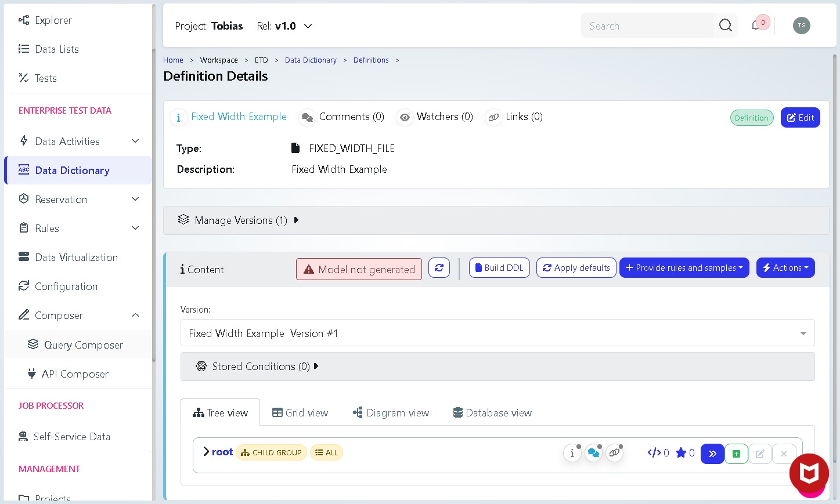Click the CHILD GROUP badge
840x504 pixels.
(272, 452)
